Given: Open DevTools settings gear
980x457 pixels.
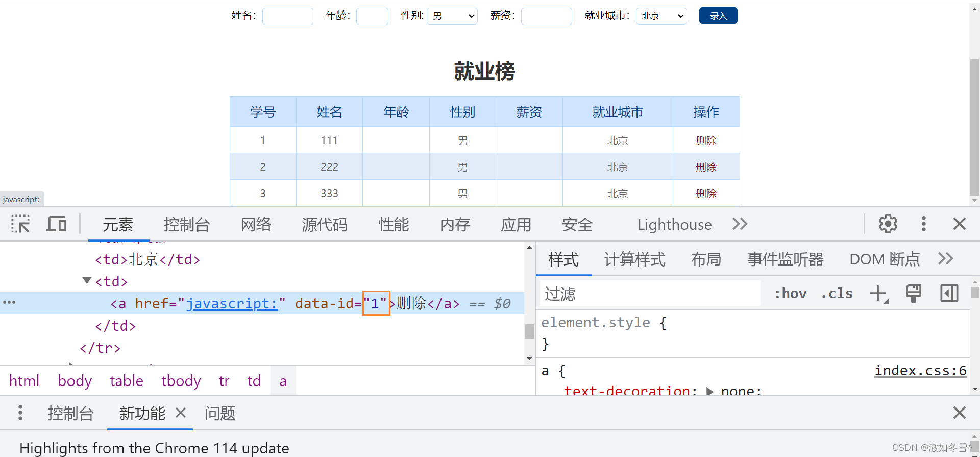Looking at the screenshot, I should (888, 224).
